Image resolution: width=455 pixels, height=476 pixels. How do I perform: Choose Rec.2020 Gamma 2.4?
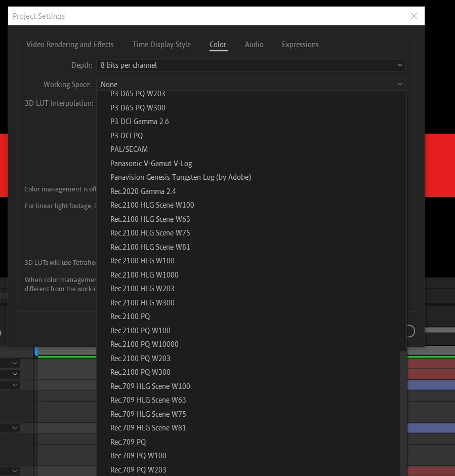(x=252, y=191)
